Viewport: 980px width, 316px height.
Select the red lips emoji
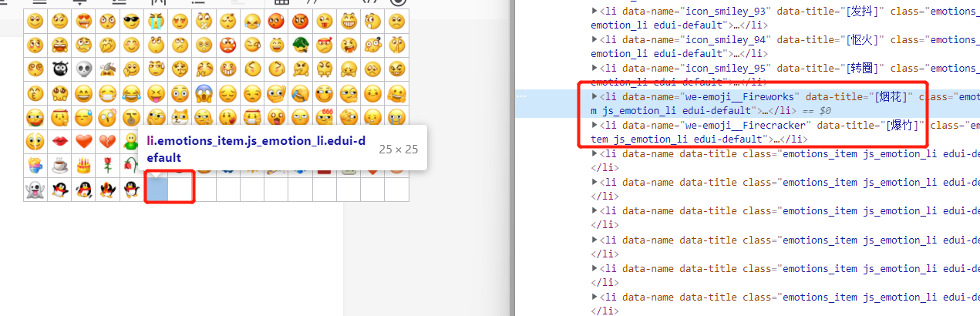tap(59, 142)
